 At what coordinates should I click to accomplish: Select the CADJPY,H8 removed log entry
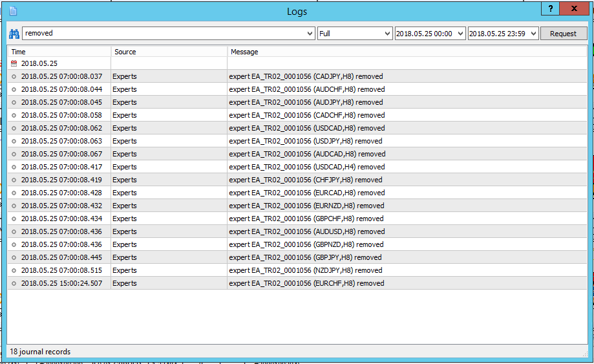pyautogui.click(x=297, y=76)
